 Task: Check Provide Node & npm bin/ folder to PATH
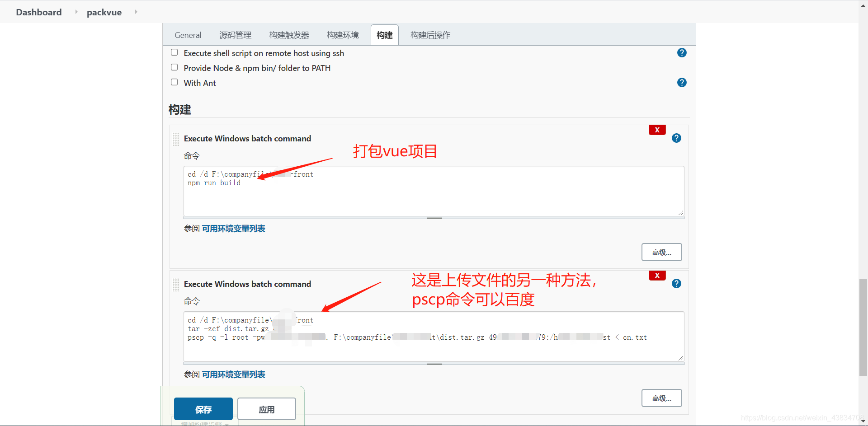[174, 67]
